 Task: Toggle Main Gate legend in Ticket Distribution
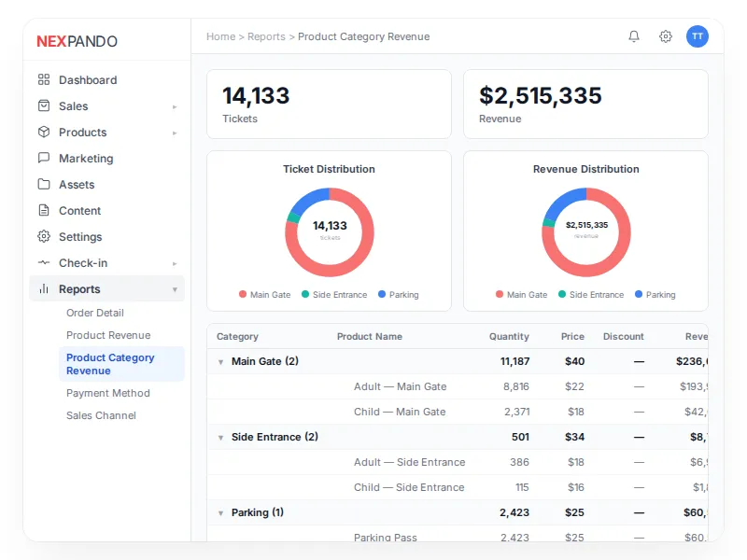pos(265,295)
